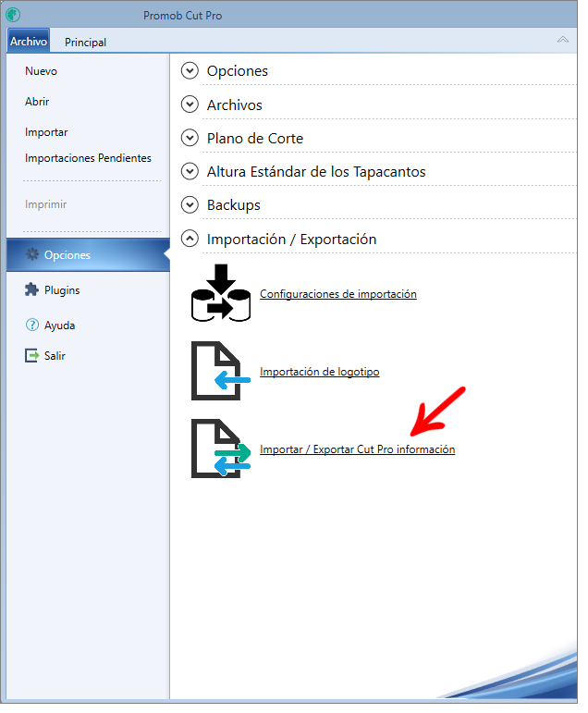This screenshot has height=713, width=588.
Task: Open the Archivo tab
Action: pyautogui.click(x=28, y=42)
